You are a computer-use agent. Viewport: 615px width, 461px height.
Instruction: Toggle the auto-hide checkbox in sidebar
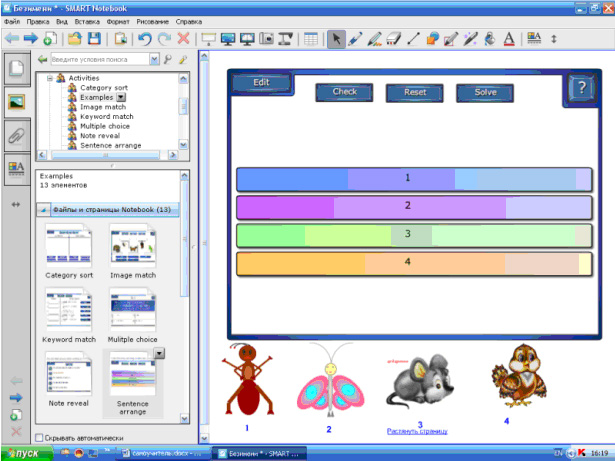(x=40, y=438)
